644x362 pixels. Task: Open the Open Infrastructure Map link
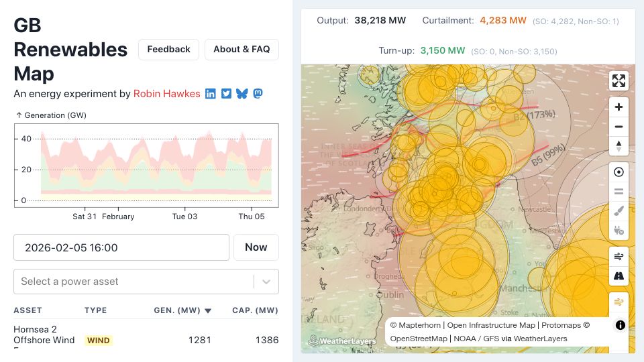[491, 325]
